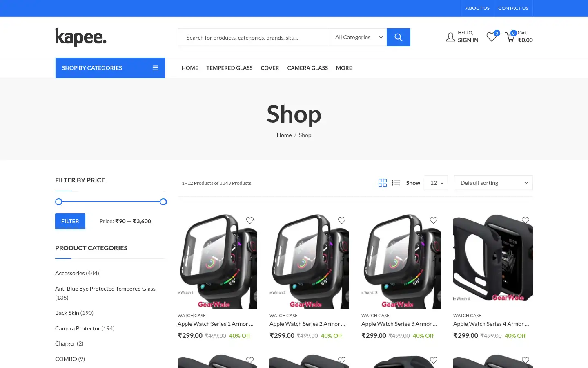The width and height of the screenshot is (588, 368).
Task: Open the All Categories search dropdown
Action: (x=358, y=37)
